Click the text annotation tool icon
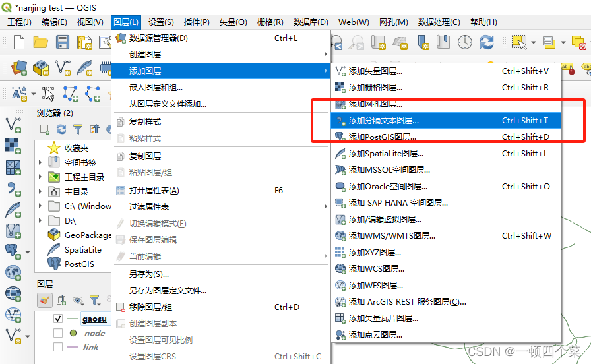Viewport: 591px width, 364px height. click(19, 94)
